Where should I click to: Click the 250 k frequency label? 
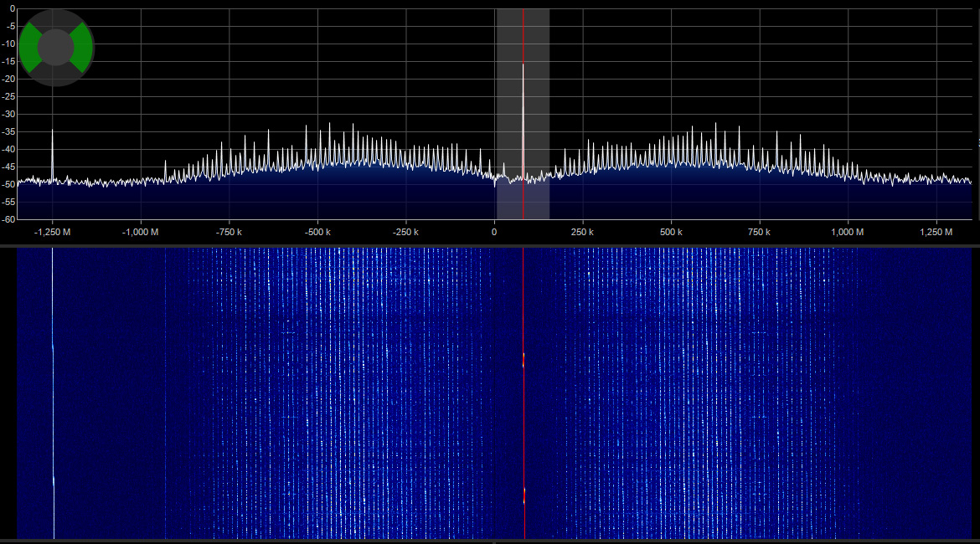coord(582,233)
